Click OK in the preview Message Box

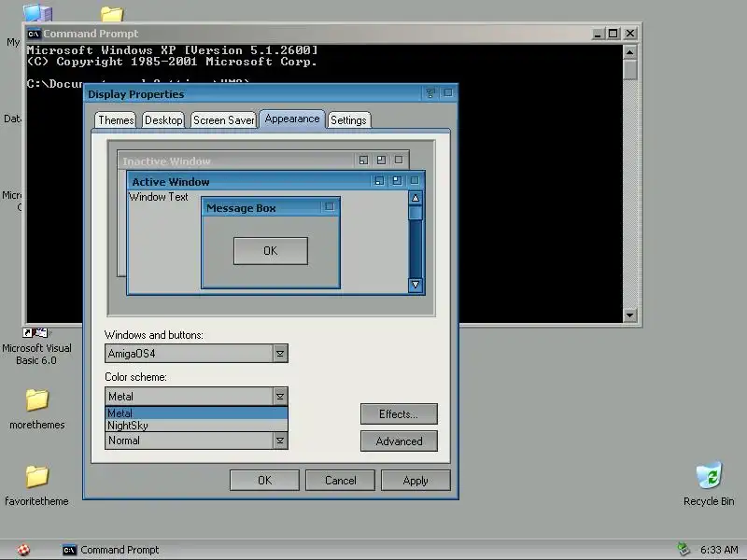[x=270, y=250]
